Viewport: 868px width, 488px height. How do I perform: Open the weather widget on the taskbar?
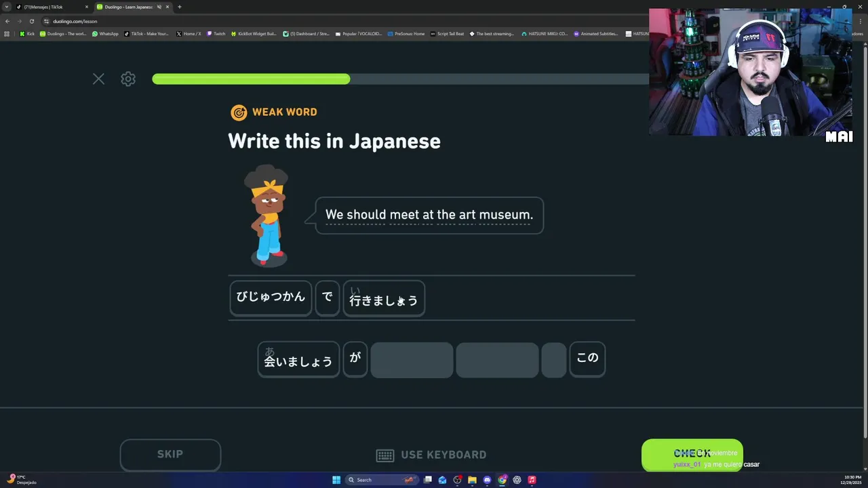pyautogui.click(x=22, y=480)
